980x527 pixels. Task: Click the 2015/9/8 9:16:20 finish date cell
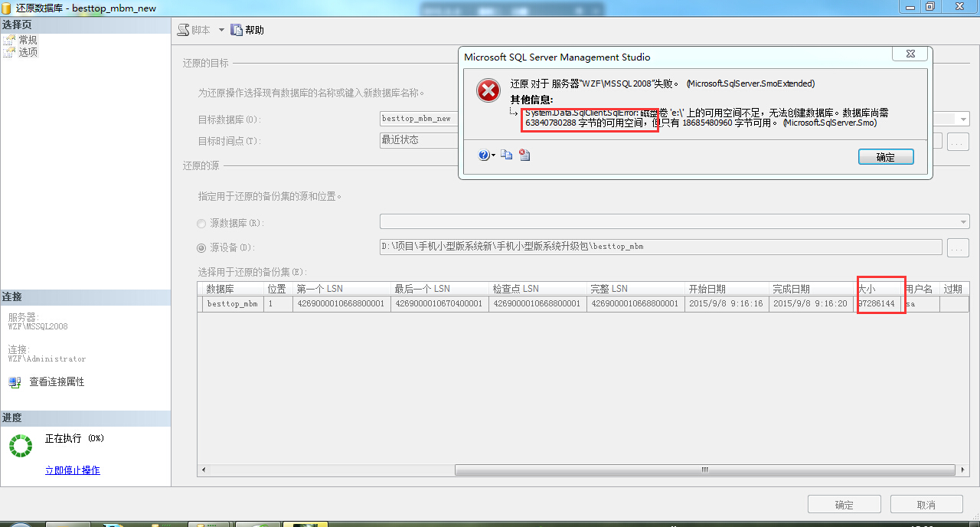tap(811, 303)
